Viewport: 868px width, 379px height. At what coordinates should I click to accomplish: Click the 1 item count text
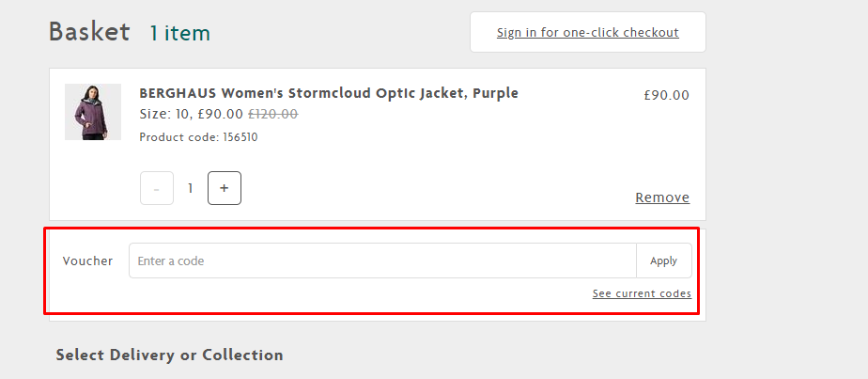tap(180, 34)
